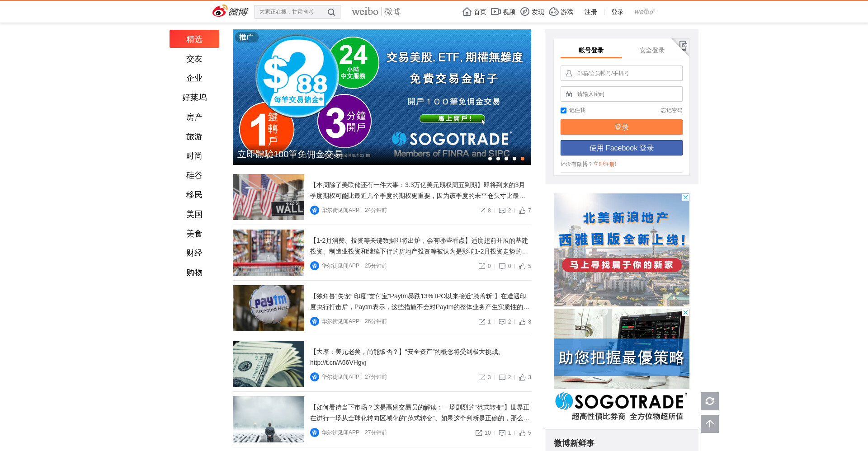
Task: Click comment icon on 1-2月消费 post
Action: tap(502, 266)
